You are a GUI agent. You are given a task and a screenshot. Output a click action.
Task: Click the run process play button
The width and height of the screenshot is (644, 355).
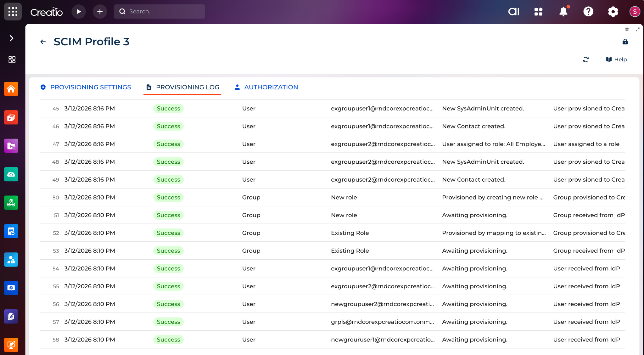tap(79, 12)
